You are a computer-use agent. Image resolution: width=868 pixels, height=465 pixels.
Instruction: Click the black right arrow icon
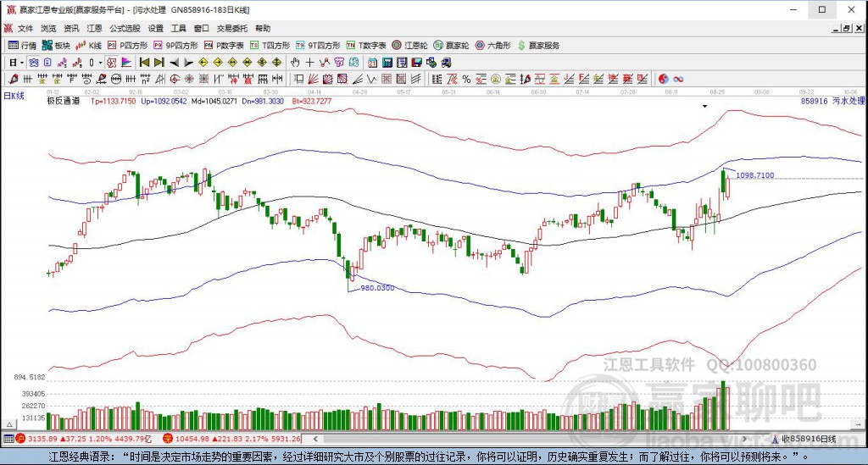pos(189,63)
